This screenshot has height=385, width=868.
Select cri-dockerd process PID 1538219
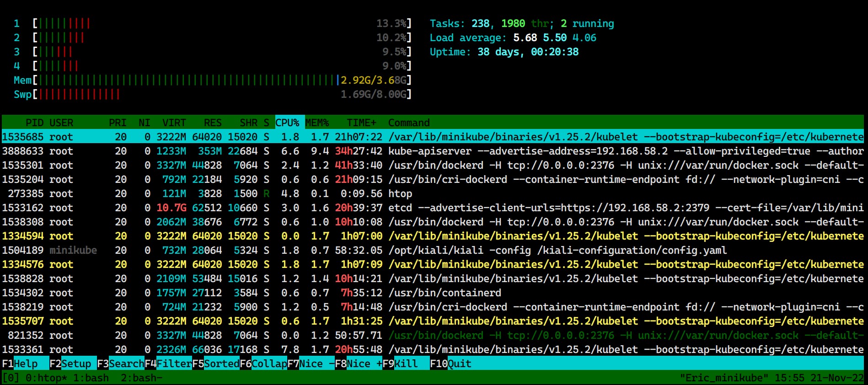click(433, 307)
